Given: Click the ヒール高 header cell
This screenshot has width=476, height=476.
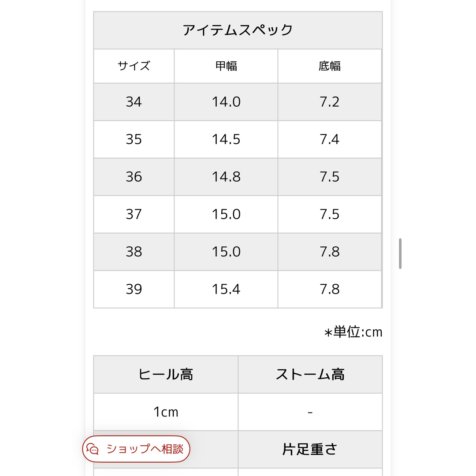Looking at the screenshot, I should point(166,374).
